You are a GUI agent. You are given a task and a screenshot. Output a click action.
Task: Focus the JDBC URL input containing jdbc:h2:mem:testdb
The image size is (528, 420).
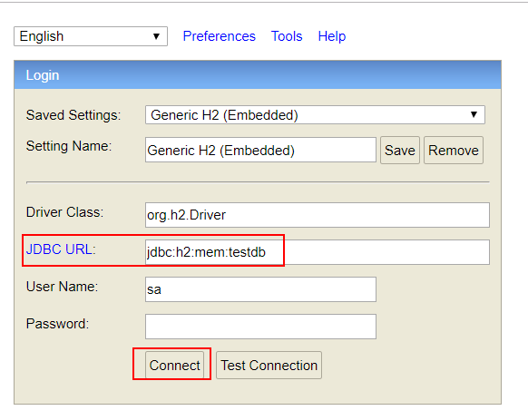tap(318, 252)
